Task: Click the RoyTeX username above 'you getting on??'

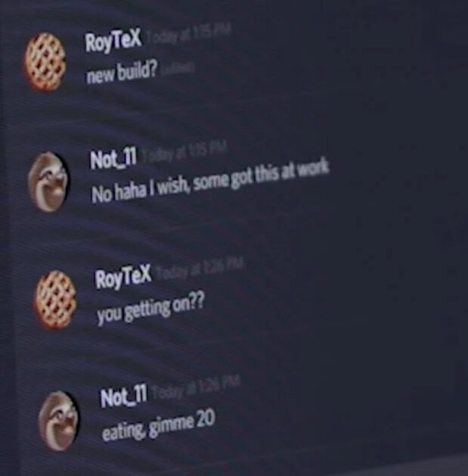Action: coord(122,276)
